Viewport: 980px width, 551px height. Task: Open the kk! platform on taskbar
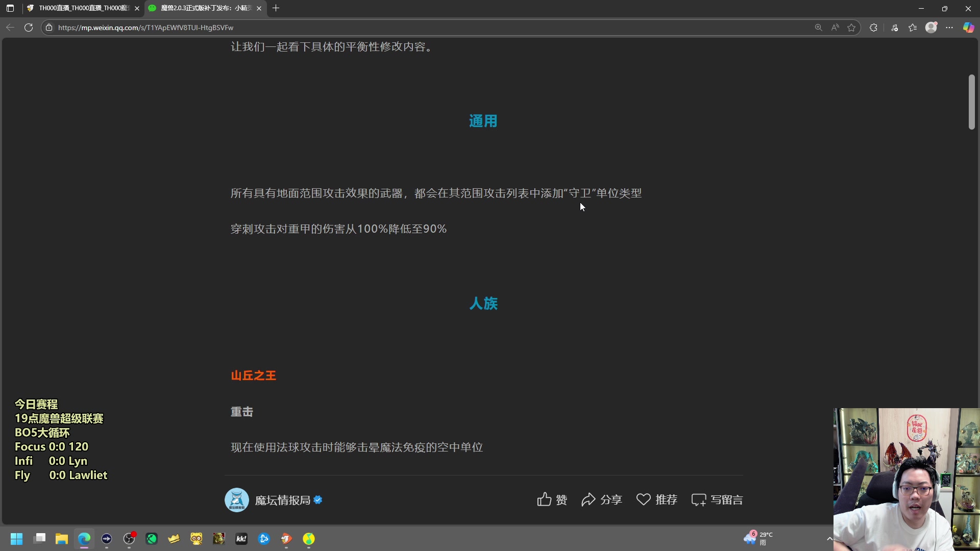[241, 539]
